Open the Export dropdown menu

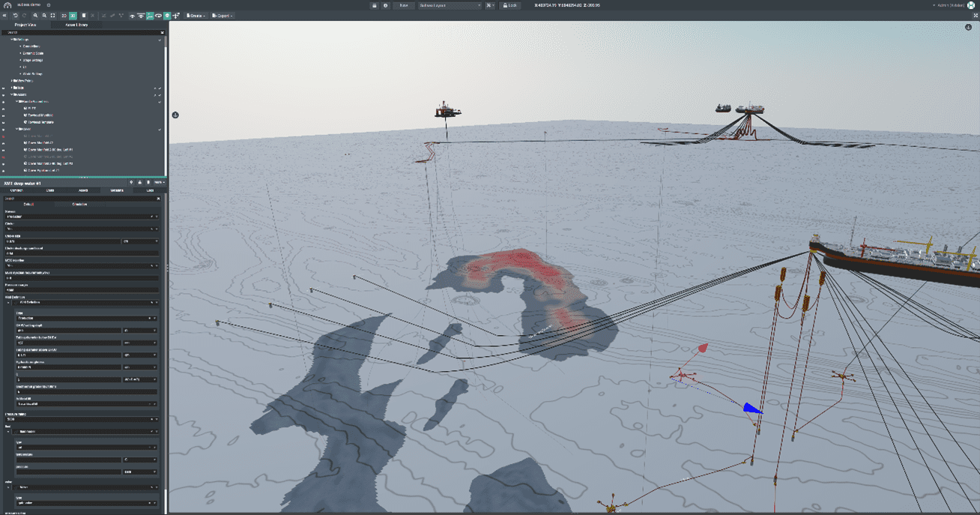pos(222,16)
